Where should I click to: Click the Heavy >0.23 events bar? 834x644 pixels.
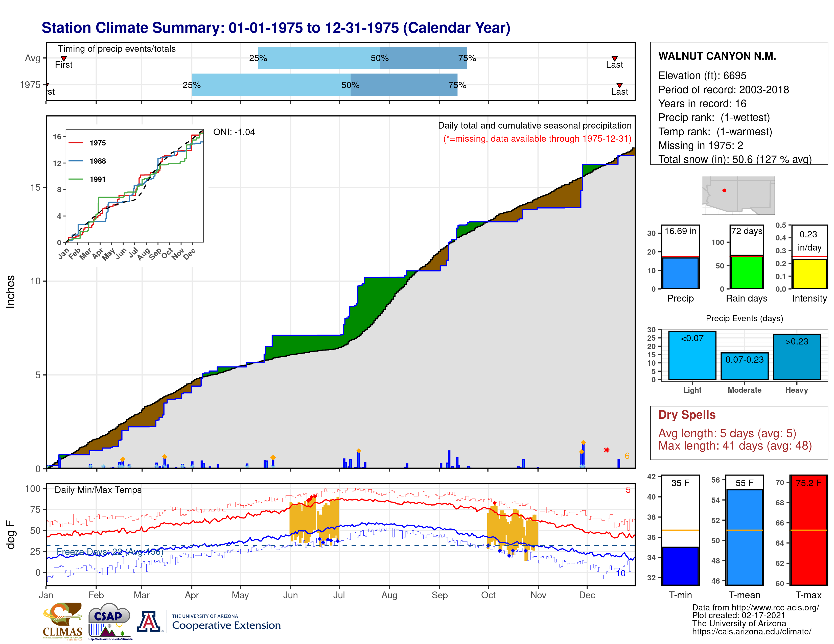click(797, 357)
